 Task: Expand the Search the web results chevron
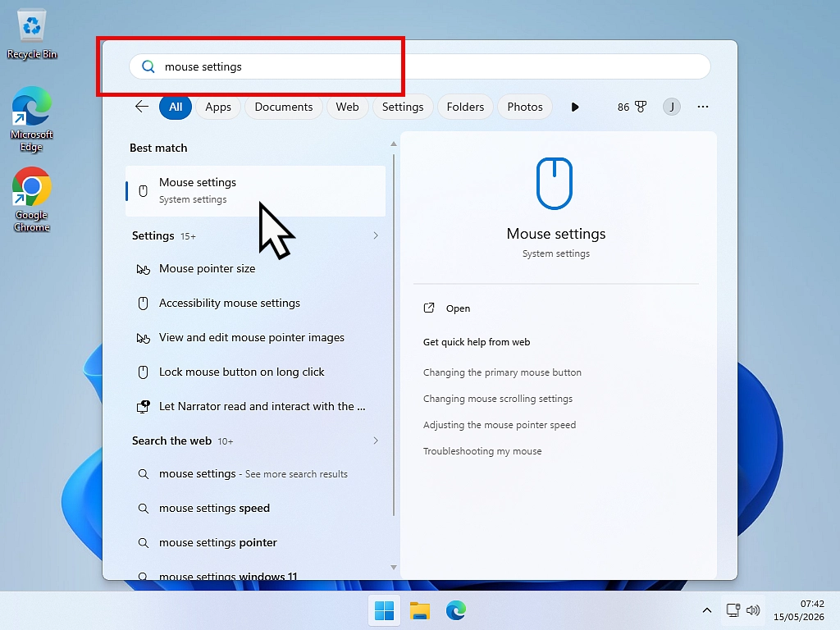tap(376, 441)
